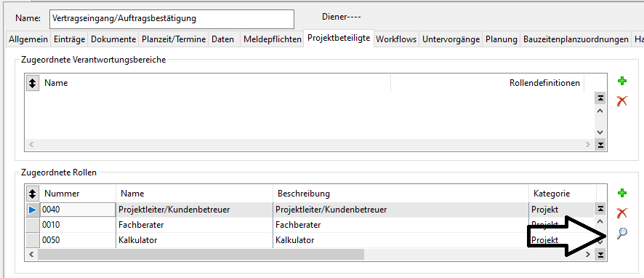
Task: Select cell with number 0010
Action: click(x=78, y=225)
